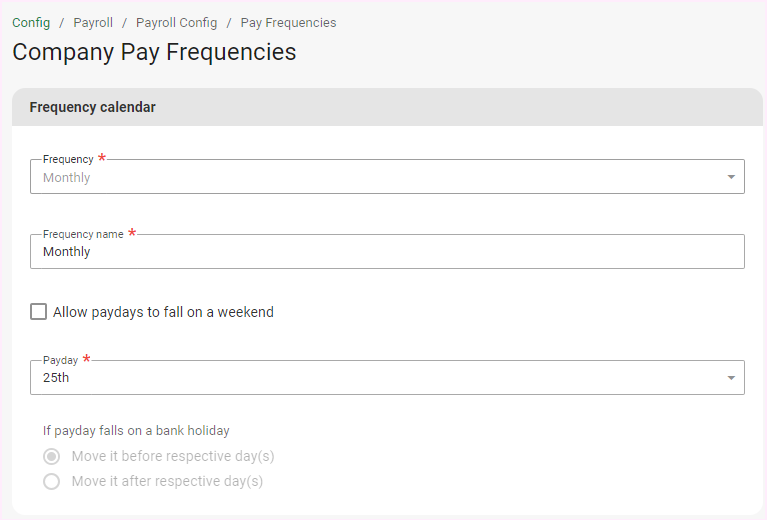This screenshot has width=767, height=520.
Task: Click the Pay Frequencies breadcrumb item
Action: tap(288, 22)
